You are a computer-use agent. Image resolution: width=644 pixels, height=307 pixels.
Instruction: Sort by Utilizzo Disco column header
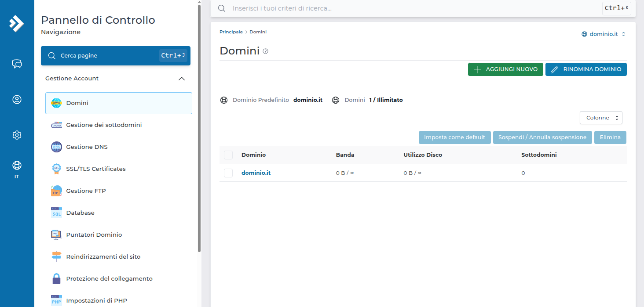[423, 155]
